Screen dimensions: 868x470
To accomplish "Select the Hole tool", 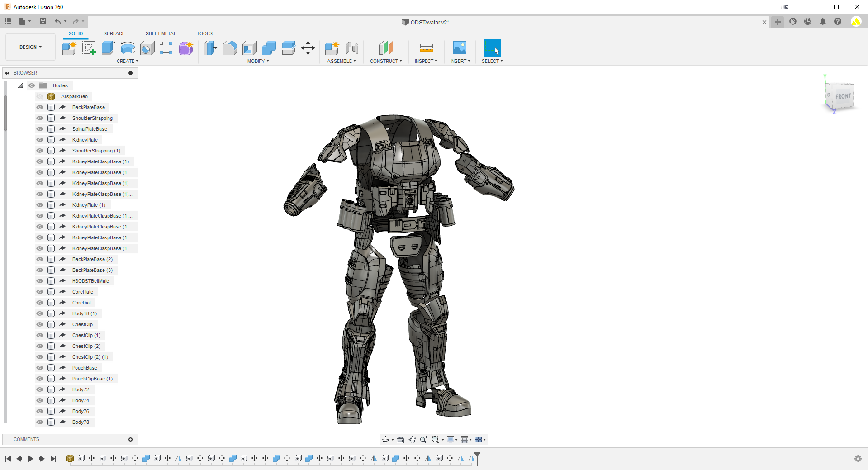I will (x=147, y=48).
